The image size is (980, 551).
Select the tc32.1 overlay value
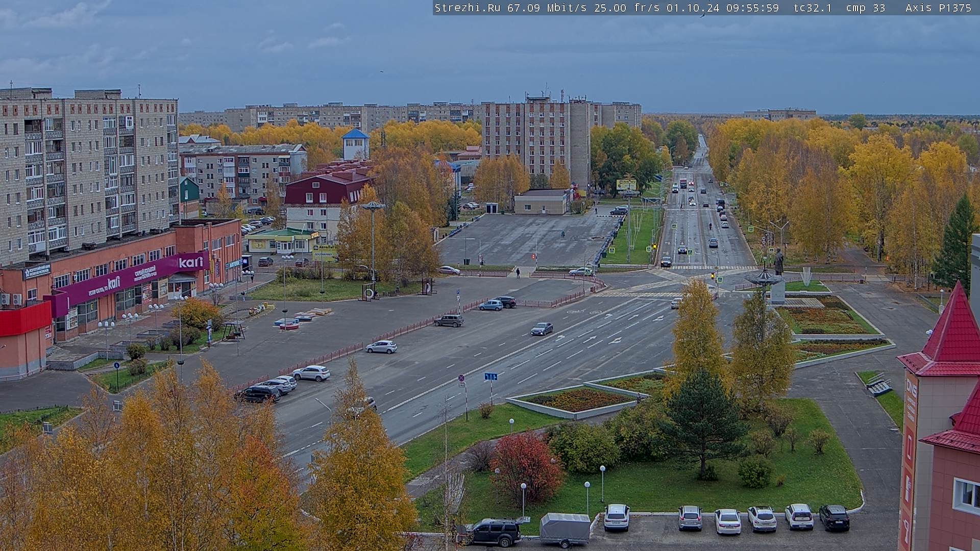point(813,8)
